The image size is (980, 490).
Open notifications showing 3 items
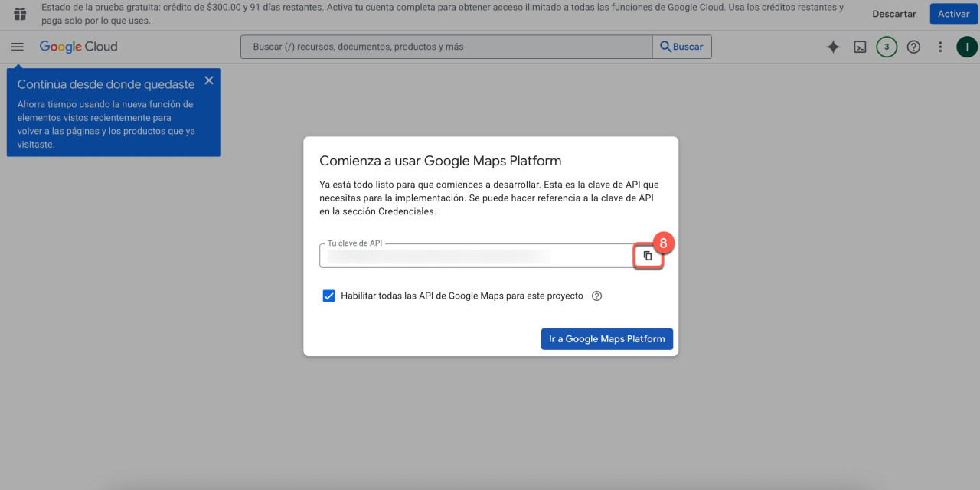[x=887, y=47]
